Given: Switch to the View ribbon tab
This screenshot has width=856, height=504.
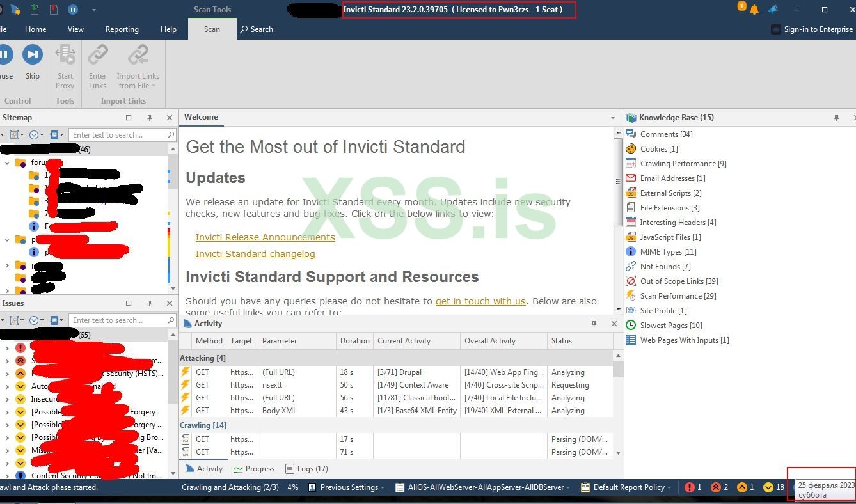Looking at the screenshot, I should (75, 29).
